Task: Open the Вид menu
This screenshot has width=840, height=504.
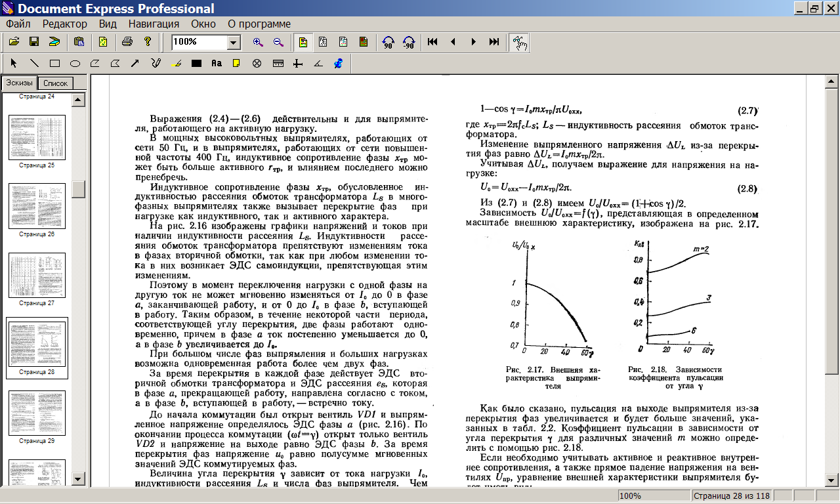Action: (x=108, y=24)
